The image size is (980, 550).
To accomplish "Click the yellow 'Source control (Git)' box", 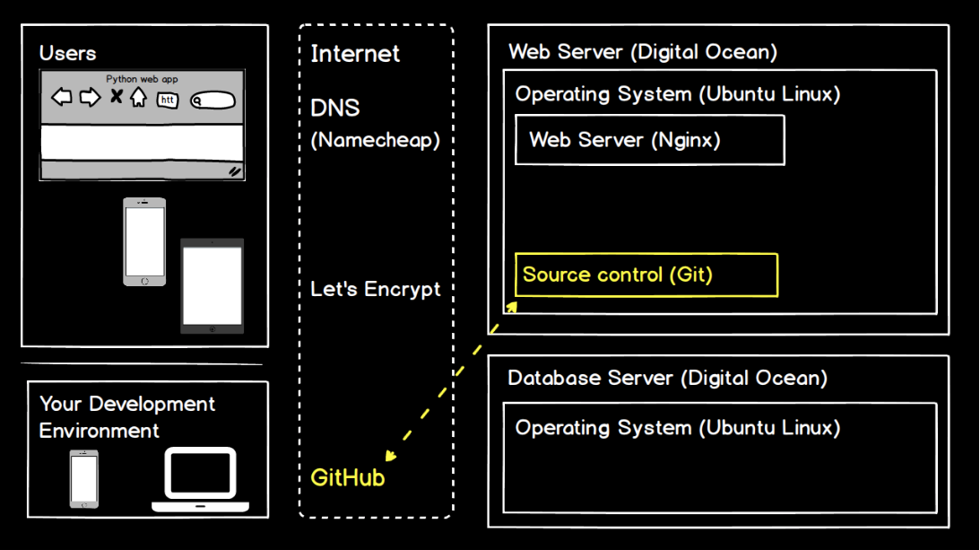I will (646, 275).
